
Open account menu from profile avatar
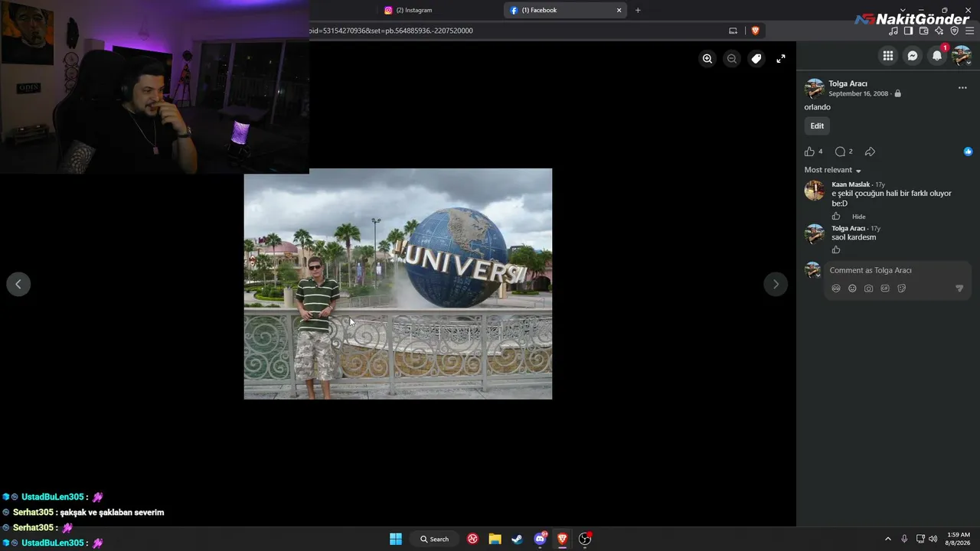point(962,55)
